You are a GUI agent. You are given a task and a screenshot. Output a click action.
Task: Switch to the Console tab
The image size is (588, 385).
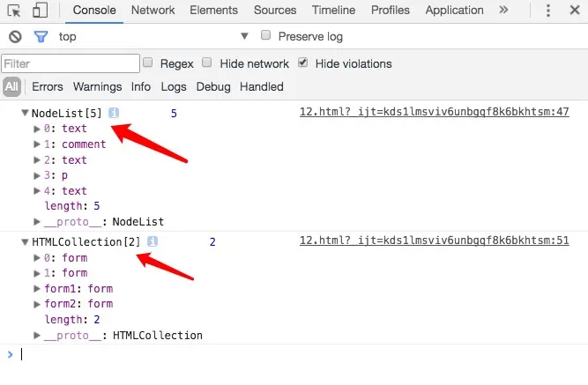[x=94, y=10]
